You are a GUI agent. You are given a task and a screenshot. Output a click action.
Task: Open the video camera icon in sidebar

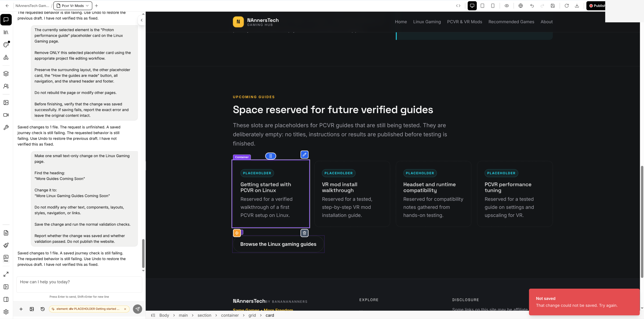click(x=6, y=115)
